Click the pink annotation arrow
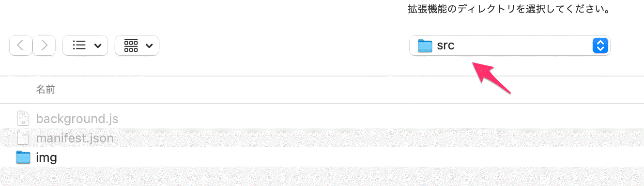The width and height of the screenshot is (644, 186). pos(491,78)
